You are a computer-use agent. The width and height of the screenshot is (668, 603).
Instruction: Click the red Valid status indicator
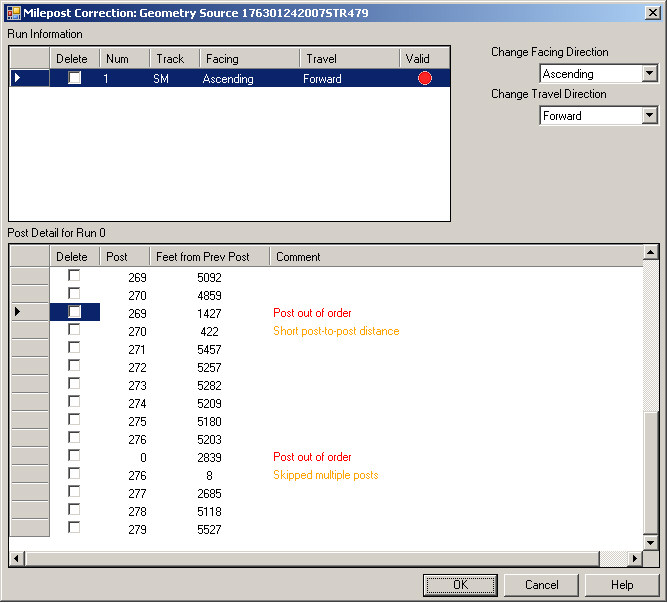pos(425,79)
